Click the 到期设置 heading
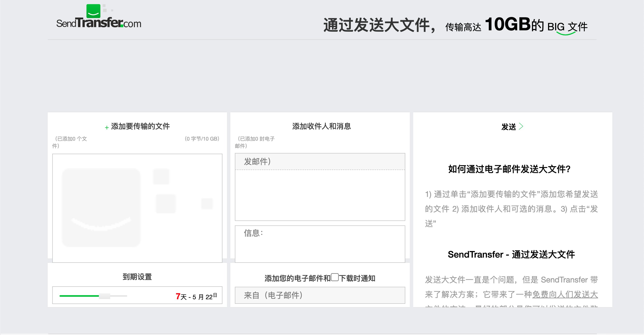Image resolution: width=644 pixels, height=335 pixels. [x=137, y=277]
